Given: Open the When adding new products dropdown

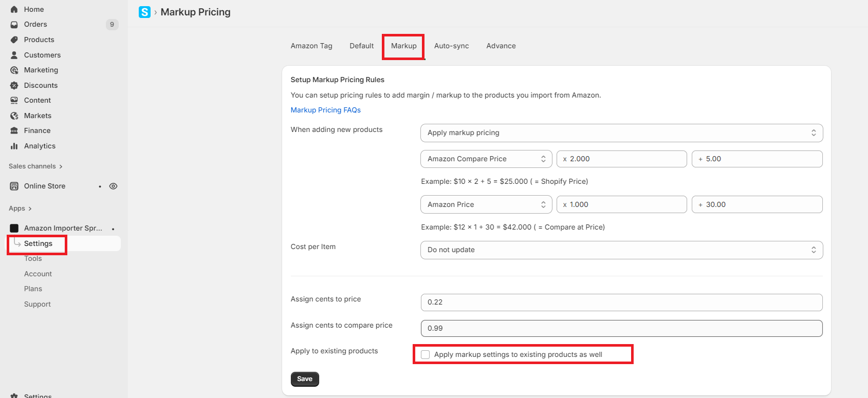Looking at the screenshot, I should [621, 132].
